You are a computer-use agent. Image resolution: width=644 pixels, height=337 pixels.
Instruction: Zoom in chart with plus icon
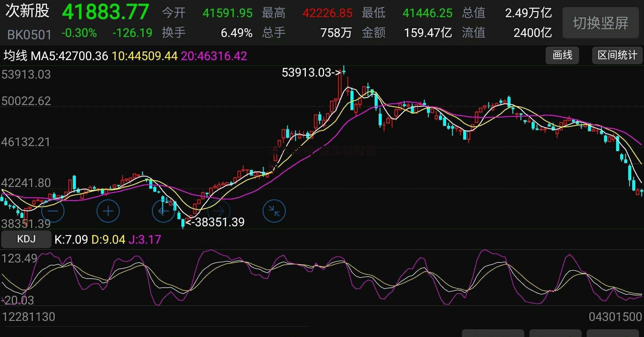point(108,211)
